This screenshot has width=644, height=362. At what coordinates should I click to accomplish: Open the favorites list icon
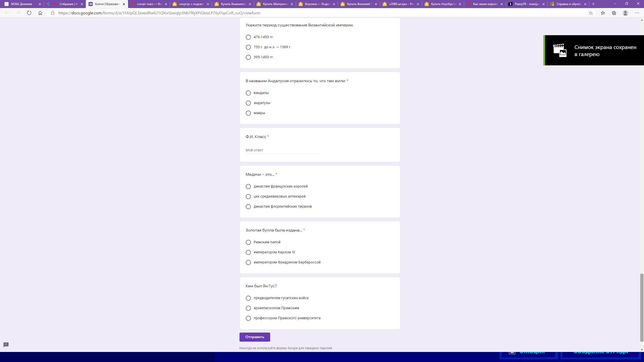603,13
